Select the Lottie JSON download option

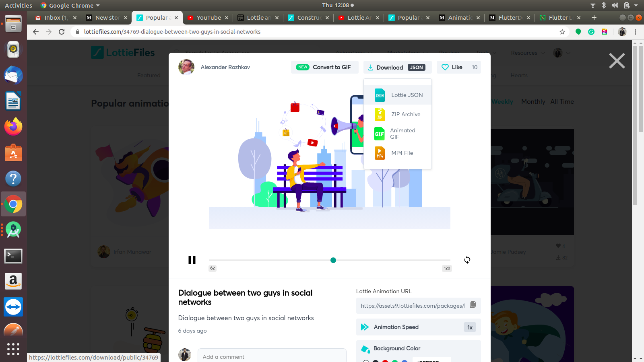coord(407,95)
